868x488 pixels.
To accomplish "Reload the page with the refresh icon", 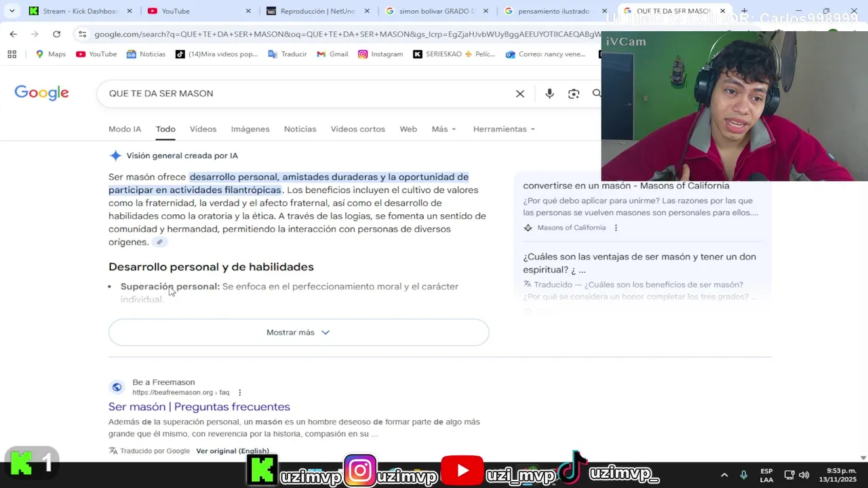I will coord(56,34).
